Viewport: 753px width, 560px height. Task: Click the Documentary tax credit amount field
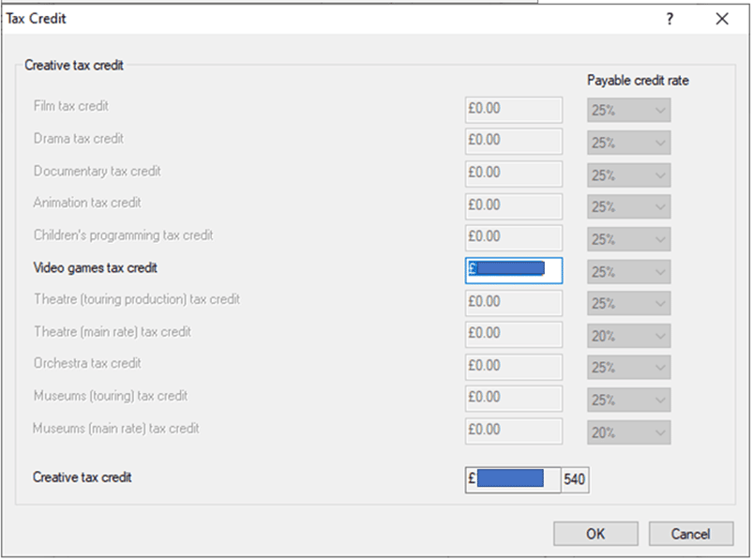click(514, 174)
